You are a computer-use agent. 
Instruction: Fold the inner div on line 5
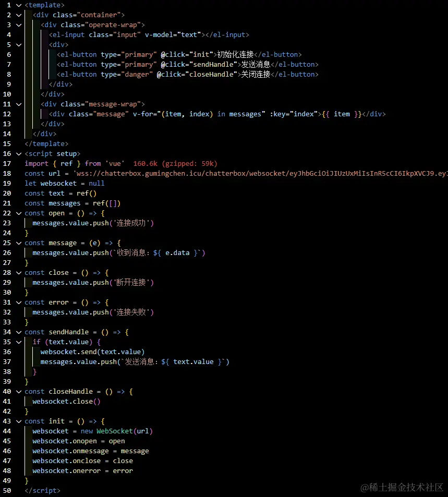[x=19, y=45]
